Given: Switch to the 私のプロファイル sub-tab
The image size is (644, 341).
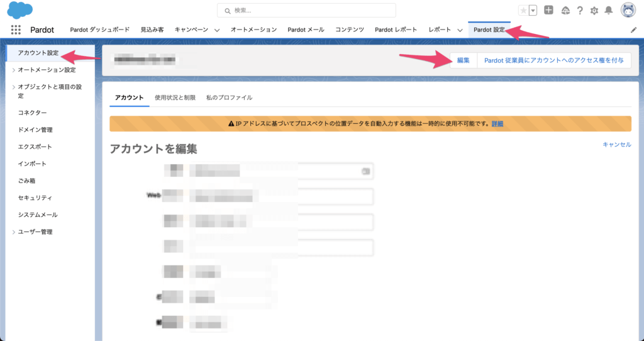Looking at the screenshot, I should tap(229, 98).
